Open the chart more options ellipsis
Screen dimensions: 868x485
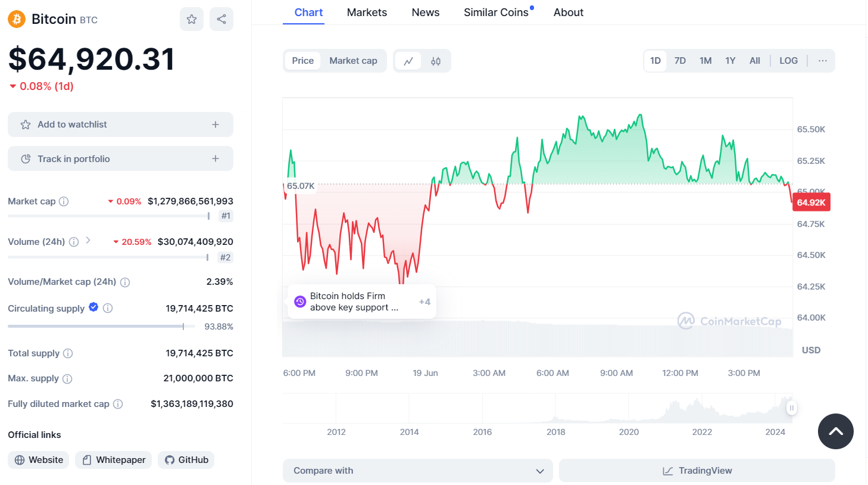coord(822,61)
